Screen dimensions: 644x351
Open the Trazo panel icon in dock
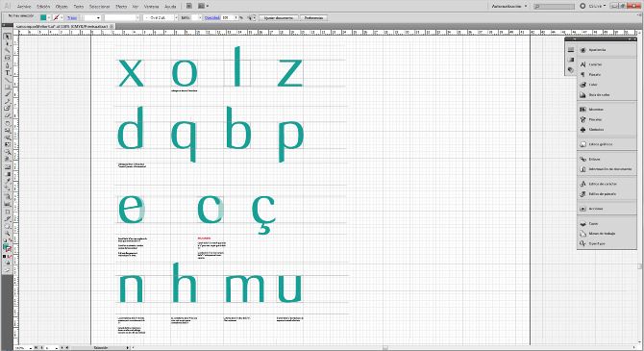571,50
